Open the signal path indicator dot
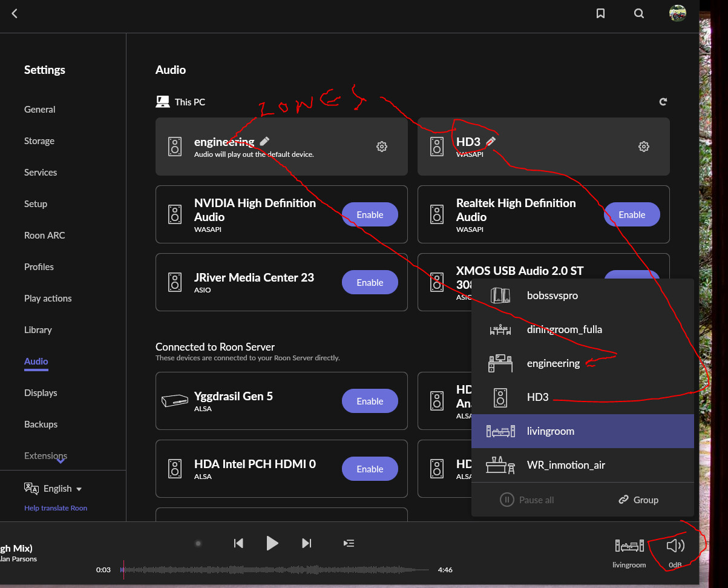Viewport: 728px width, 588px height. pos(198,543)
